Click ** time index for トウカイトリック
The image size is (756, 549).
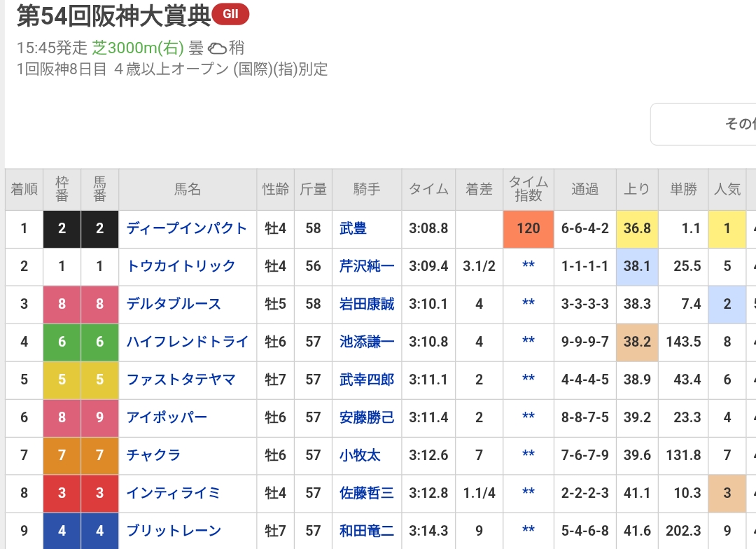coord(528,266)
